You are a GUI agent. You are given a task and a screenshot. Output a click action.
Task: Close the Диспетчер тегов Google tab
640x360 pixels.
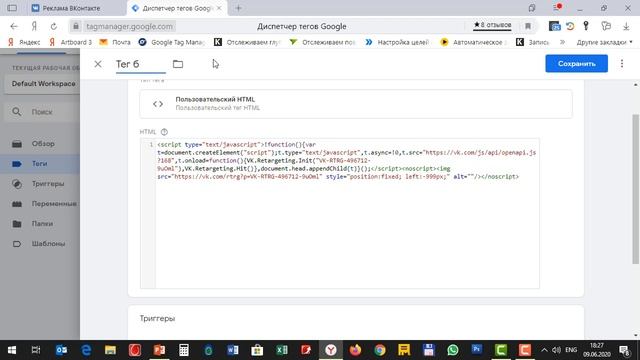pyautogui.click(x=219, y=8)
